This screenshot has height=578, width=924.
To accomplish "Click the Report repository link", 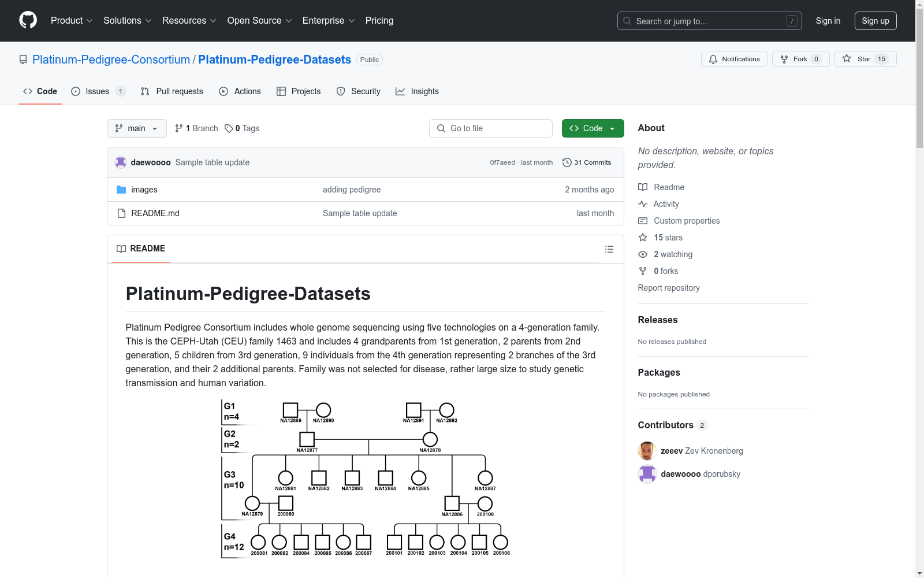I will [669, 288].
